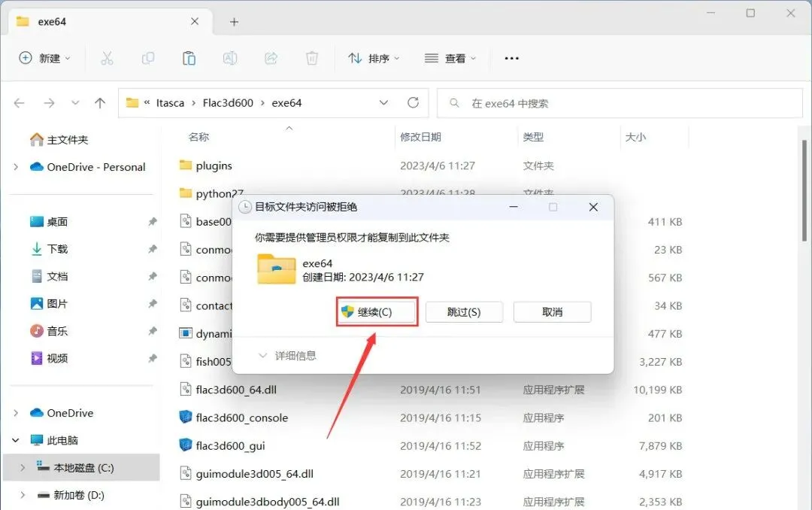The width and height of the screenshot is (812, 510).
Task: Open recent locations chevron in navigation
Action: point(75,102)
